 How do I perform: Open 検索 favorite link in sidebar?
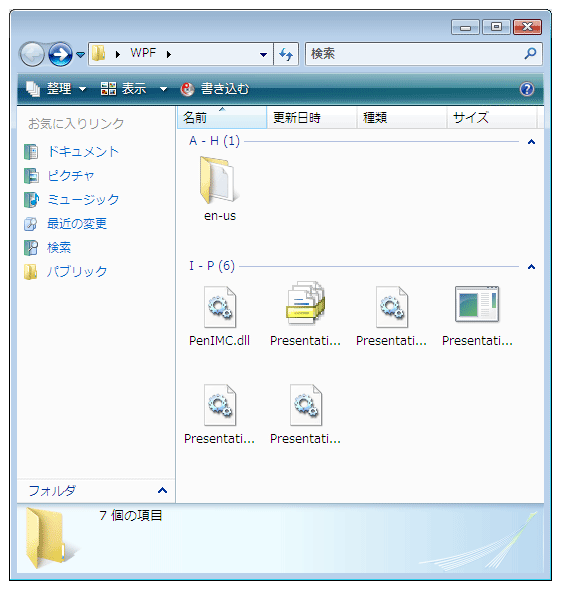pyautogui.click(x=59, y=247)
